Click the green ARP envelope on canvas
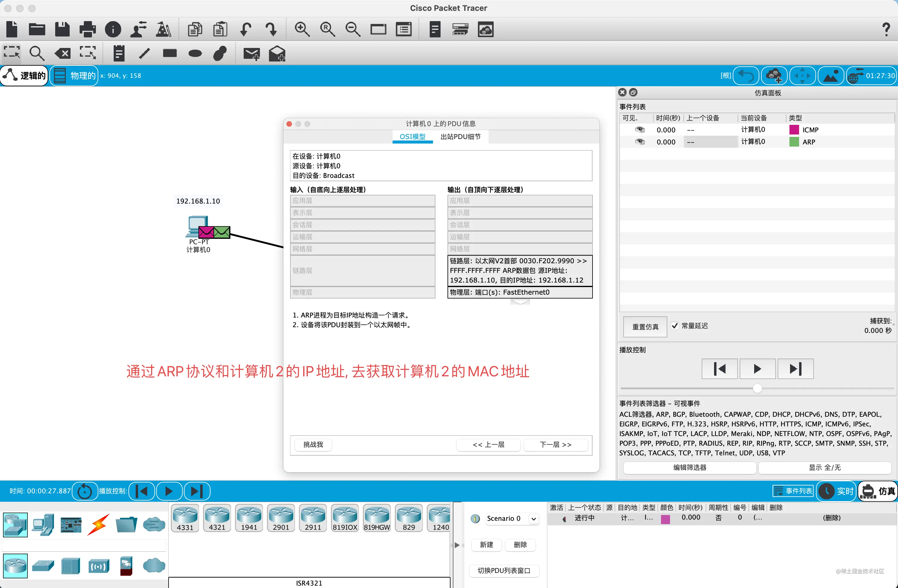The image size is (898, 588). (222, 232)
